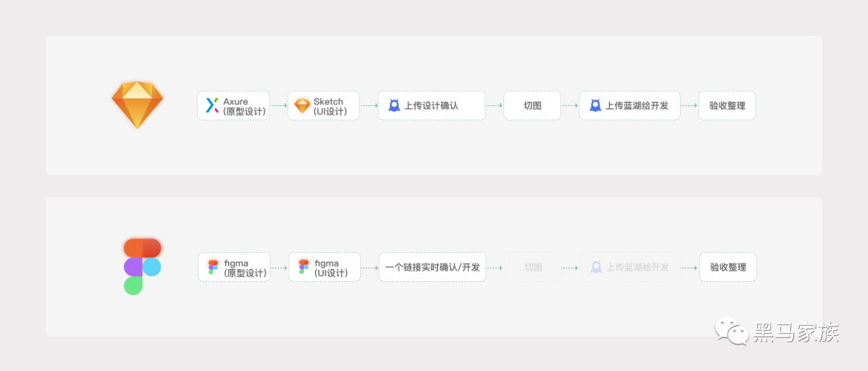The width and height of the screenshot is (868, 371).
Task: Click the Lanhu icon beside 上传蓝湖给开发 in the Sketch row
Action: click(595, 106)
